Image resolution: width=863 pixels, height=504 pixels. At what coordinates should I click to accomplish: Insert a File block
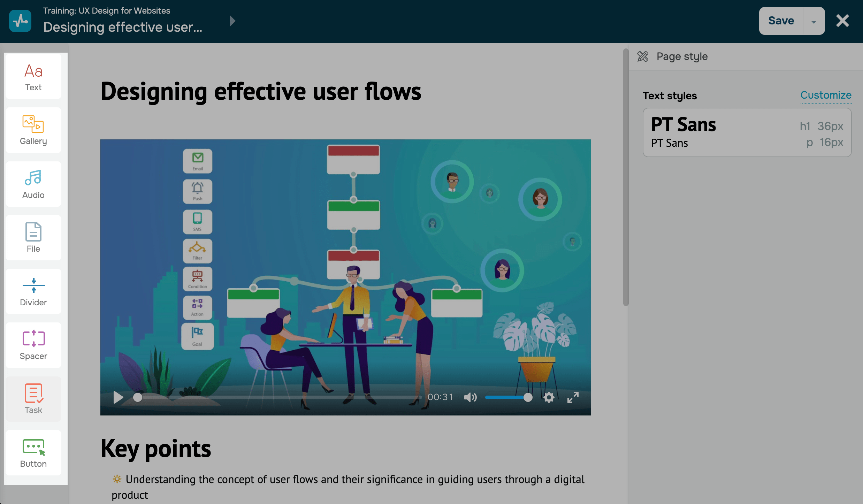pos(33,238)
